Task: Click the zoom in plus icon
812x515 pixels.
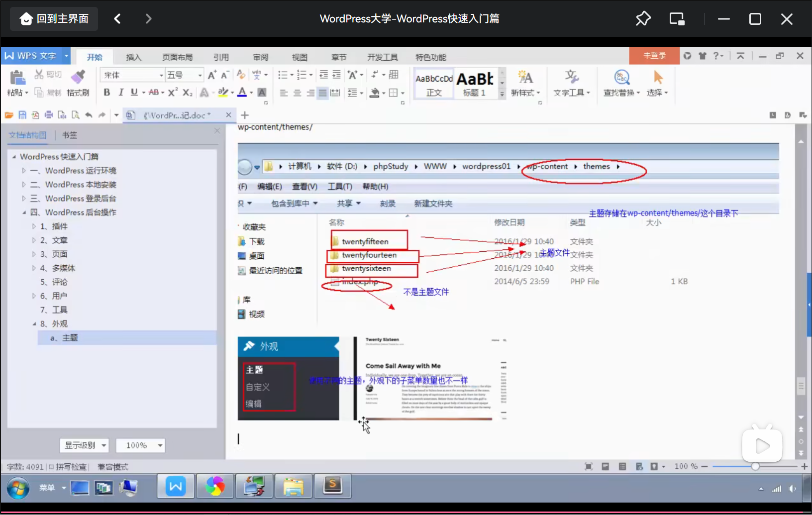Action: click(x=804, y=466)
